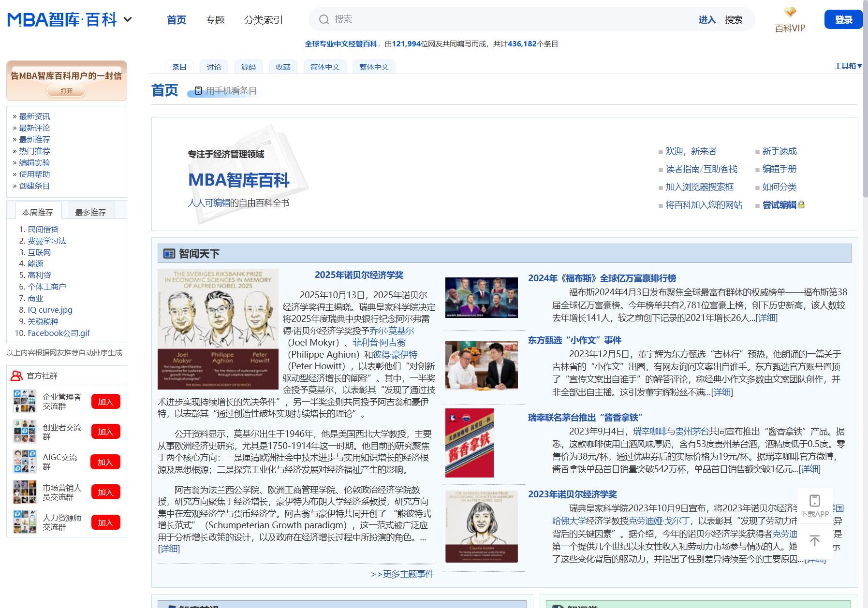The width and height of the screenshot is (868, 608).
Task: Click the 官方社群 people icon
Action: coord(17,376)
